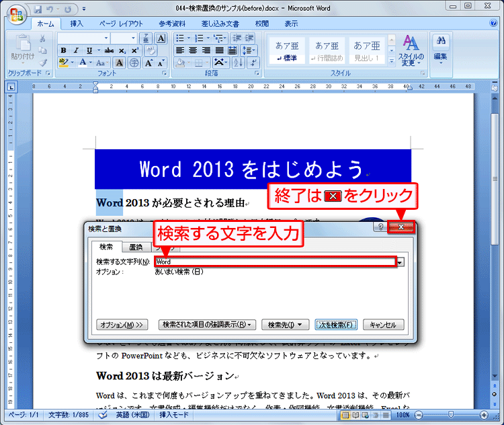Expand the Styles gallery more arrow

click(392, 61)
